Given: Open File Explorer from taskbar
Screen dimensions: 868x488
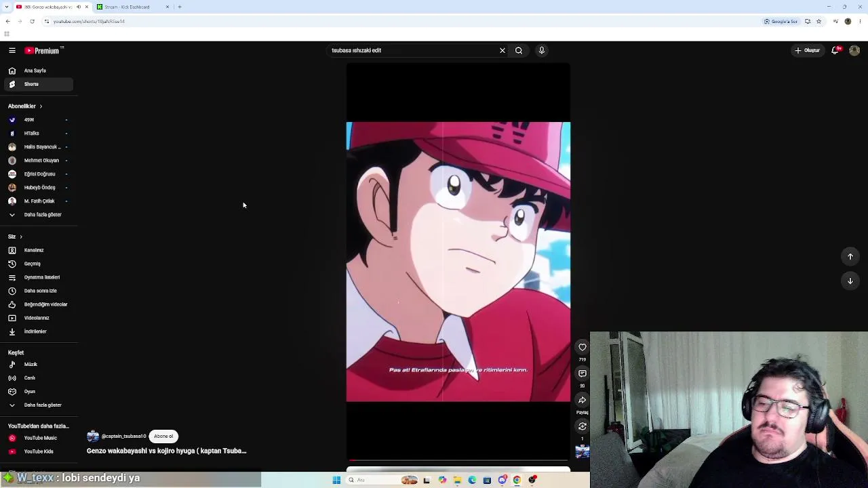Looking at the screenshot, I should (x=458, y=480).
